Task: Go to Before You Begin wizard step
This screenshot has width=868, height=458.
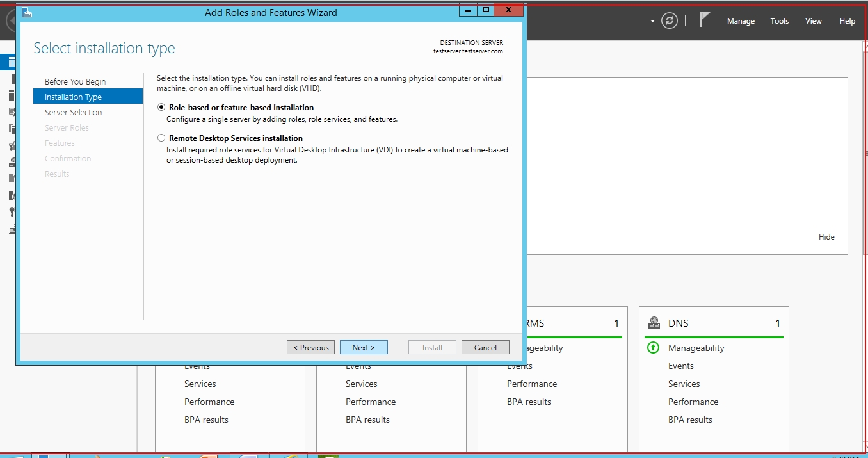Action: [75, 82]
